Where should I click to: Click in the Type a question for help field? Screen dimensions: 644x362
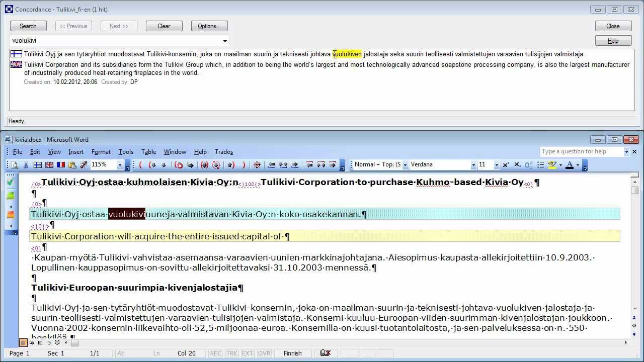582,151
